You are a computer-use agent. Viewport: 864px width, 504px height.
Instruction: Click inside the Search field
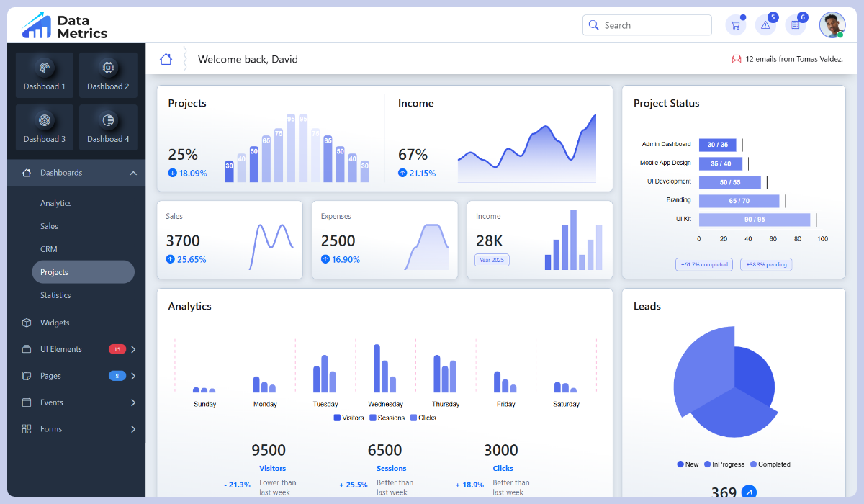(x=647, y=24)
